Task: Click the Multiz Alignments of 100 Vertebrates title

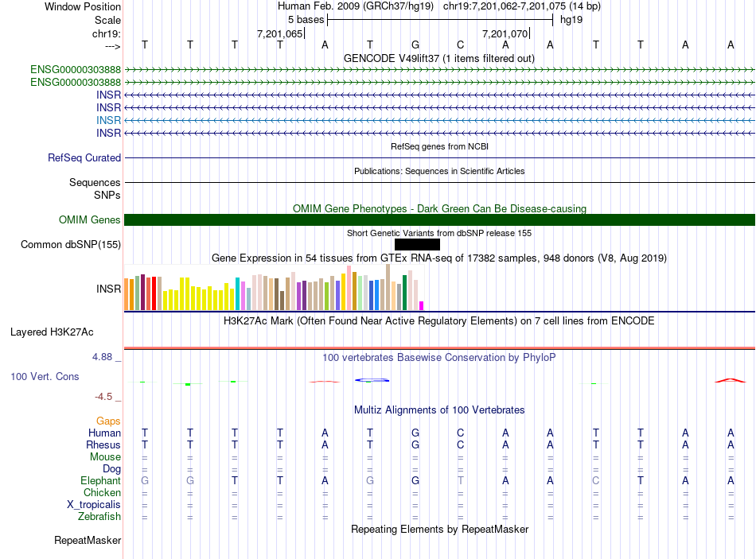Action: [x=439, y=410]
